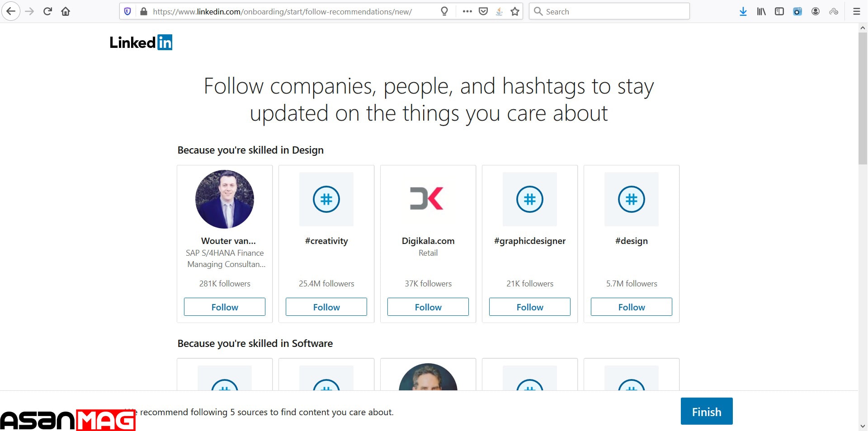Click the cloud extension toolbar icon
The image size is (868, 431).
click(834, 11)
